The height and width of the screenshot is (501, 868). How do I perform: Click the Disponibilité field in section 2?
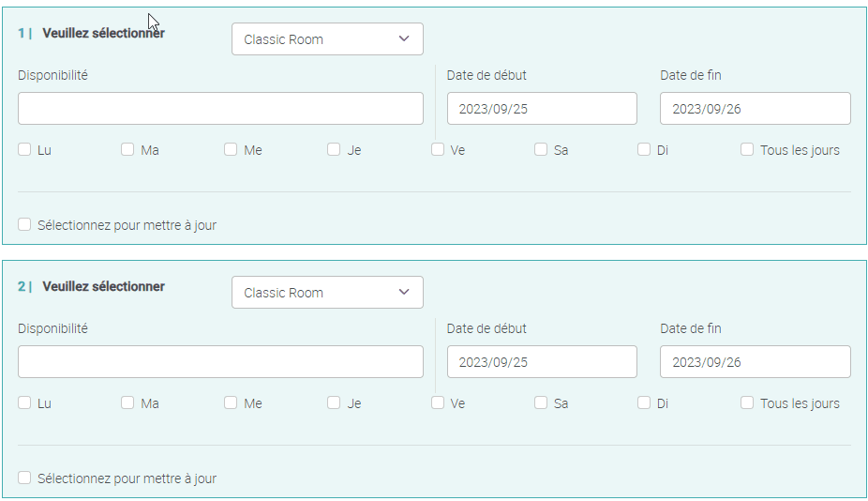pos(220,362)
